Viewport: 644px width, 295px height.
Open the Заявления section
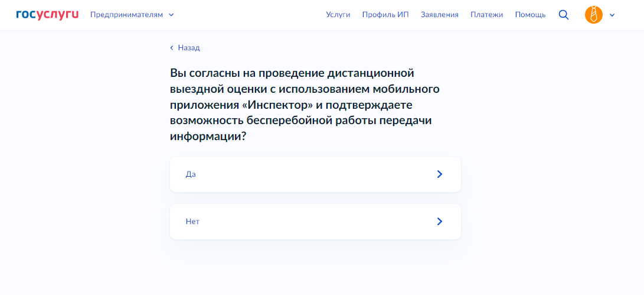pyautogui.click(x=439, y=15)
